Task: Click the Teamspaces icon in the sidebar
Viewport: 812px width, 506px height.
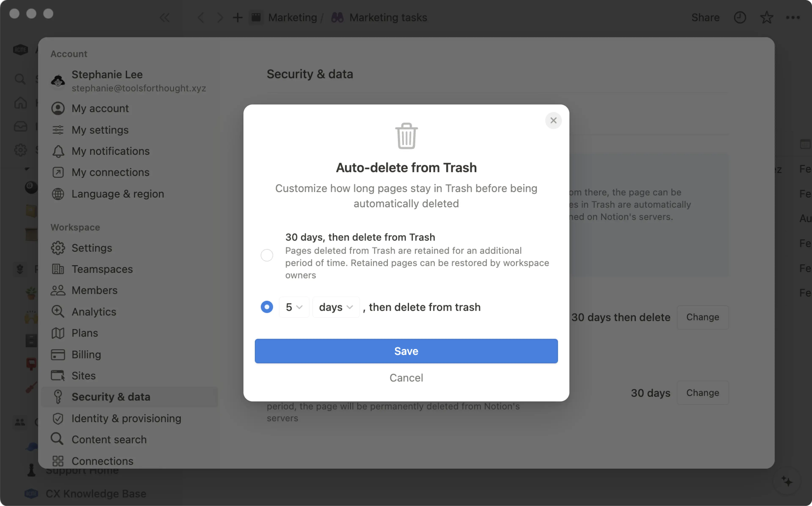Action: [x=58, y=269]
